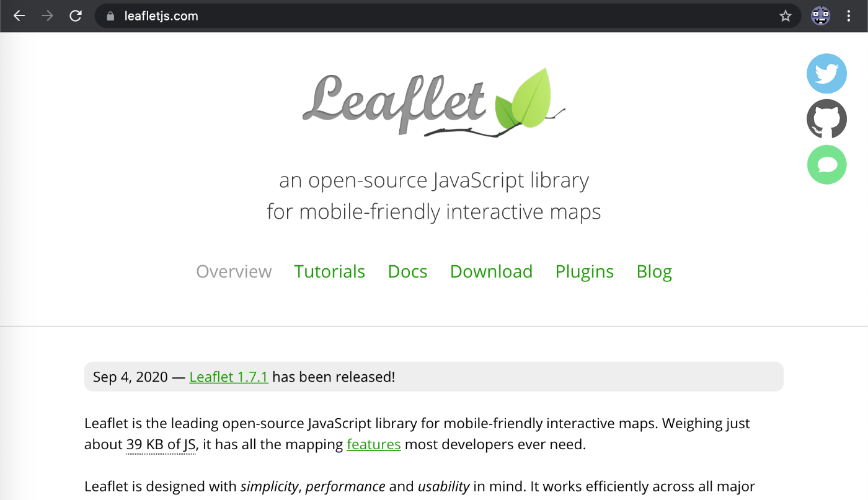The height and width of the screenshot is (500, 868).
Task: Select the Overview navigation item
Action: pyautogui.click(x=234, y=271)
